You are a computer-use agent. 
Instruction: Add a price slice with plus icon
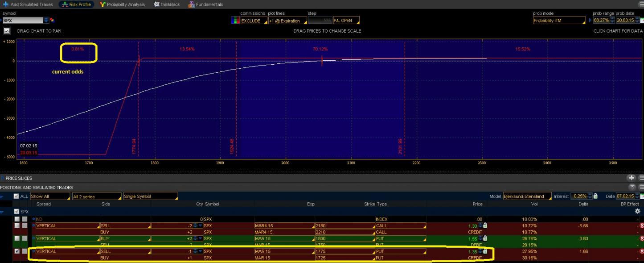[632, 178]
